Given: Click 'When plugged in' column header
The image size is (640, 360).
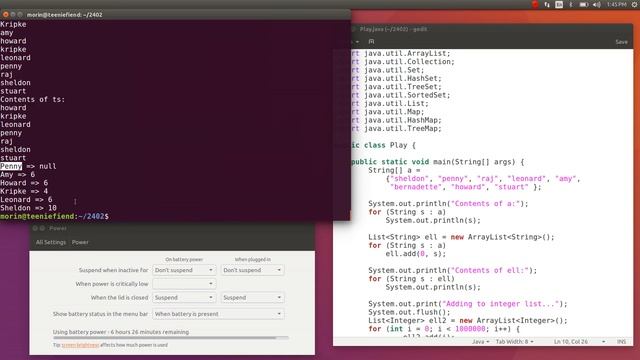Looking at the screenshot, I should (x=252, y=260).
